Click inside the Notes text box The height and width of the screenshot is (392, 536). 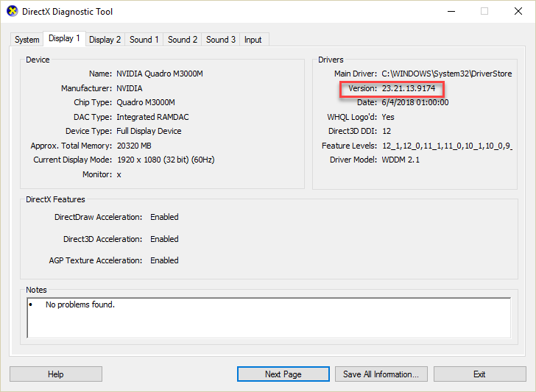click(x=269, y=318)
